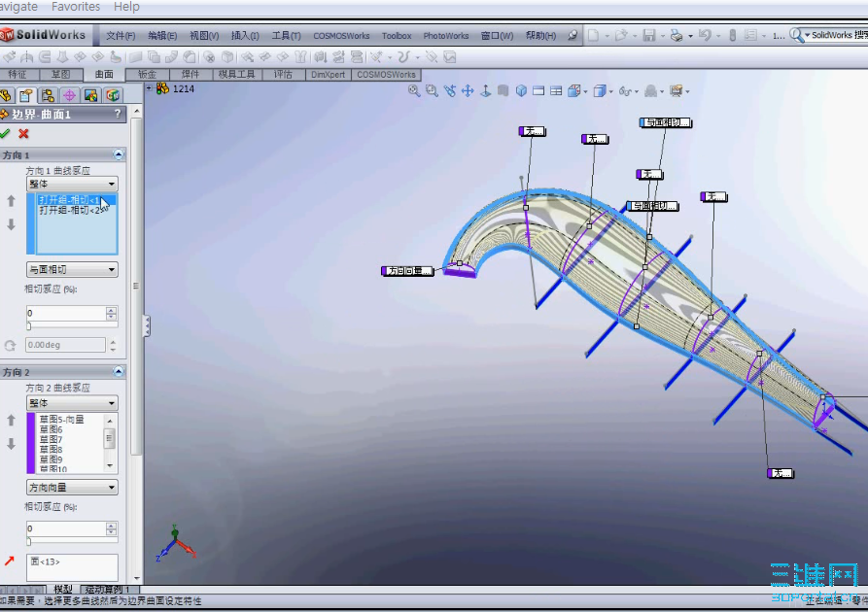
Task: Open the RealView appearance tab icon
Action: click(x=91, y=95)
